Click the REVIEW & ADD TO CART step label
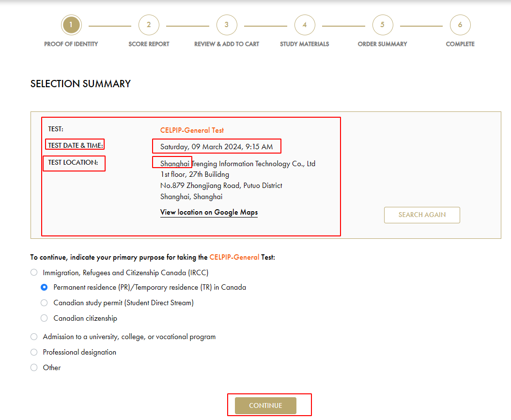 [227, 44]
